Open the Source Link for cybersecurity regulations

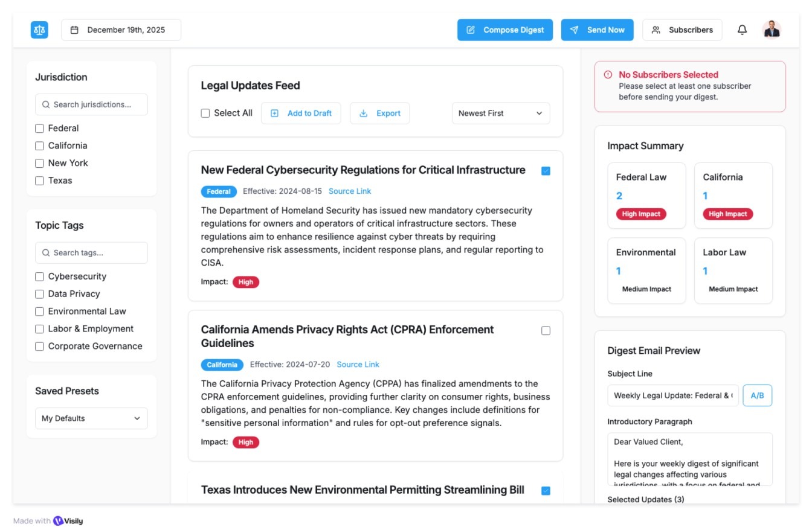coord(349,191)
